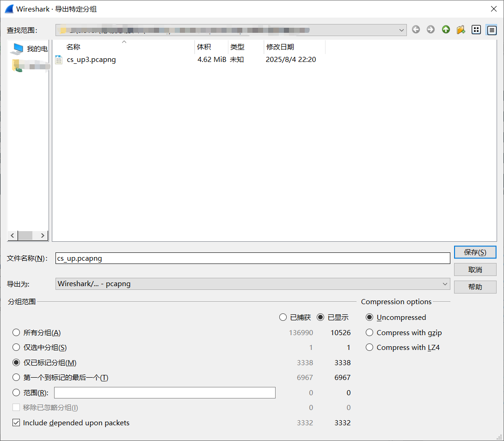Sort files by Name (名称) column
Image resolution: width=504 pixels, height=441 pixels.
[123, 47]
